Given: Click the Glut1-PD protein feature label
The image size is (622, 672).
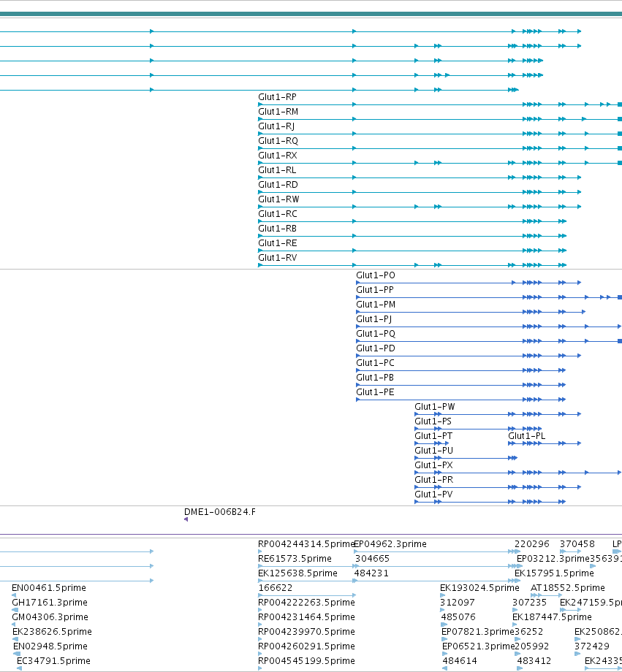Looking at the screenshot, I should (376, 348).
